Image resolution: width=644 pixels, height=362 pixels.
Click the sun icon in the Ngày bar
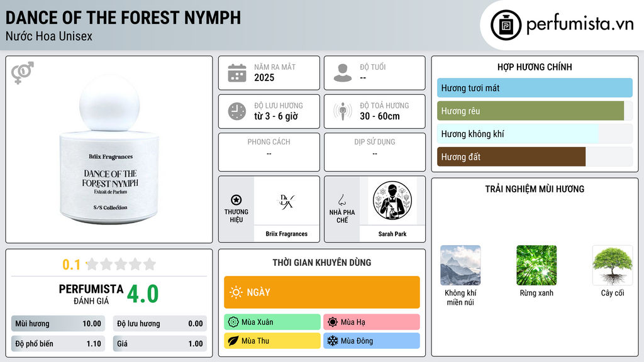click(236, 292)
